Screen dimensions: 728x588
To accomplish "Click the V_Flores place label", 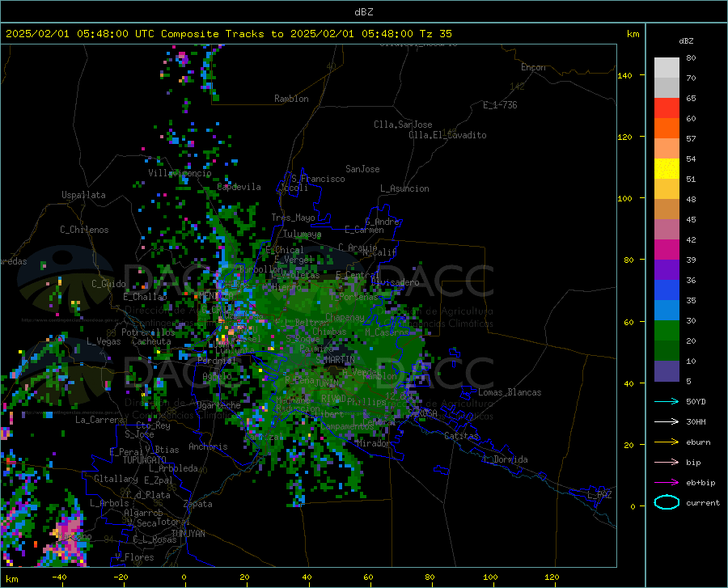I will click(134, 557).
